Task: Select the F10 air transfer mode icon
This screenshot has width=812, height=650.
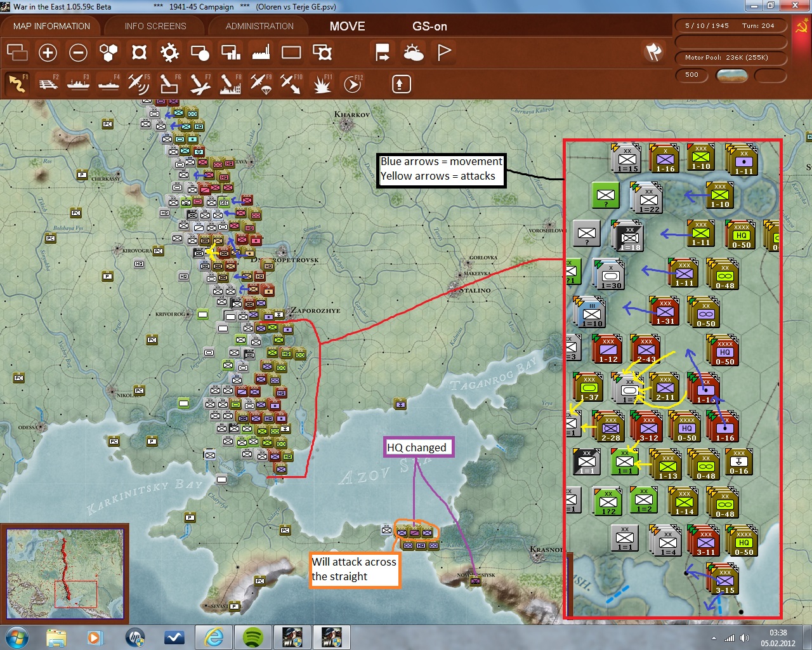Action: [x=291, y=84]
